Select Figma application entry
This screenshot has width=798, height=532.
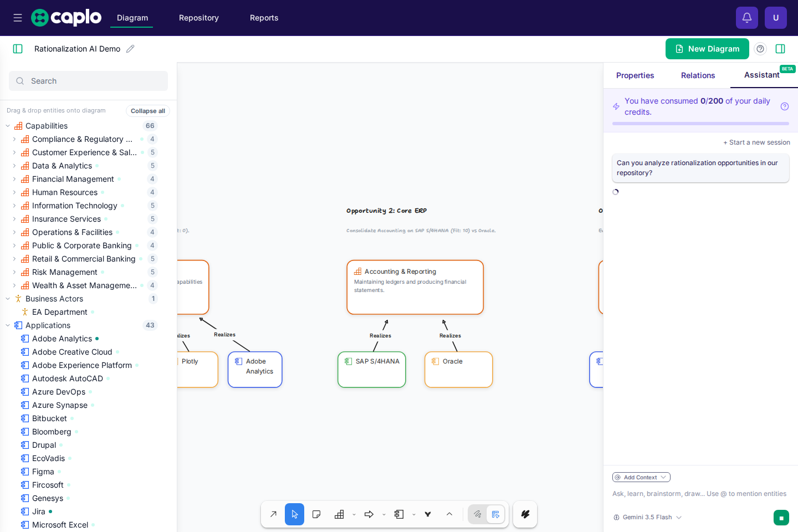(x=43, y=472)
